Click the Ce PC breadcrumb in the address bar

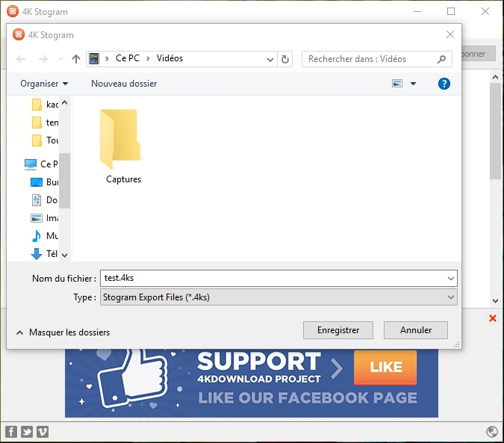coord(127,58)
